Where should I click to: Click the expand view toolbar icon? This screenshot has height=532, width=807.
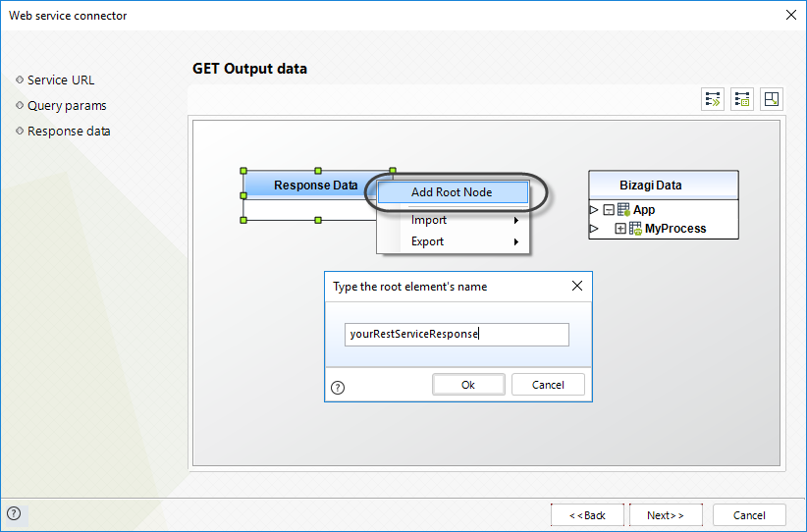click(772, 99)
